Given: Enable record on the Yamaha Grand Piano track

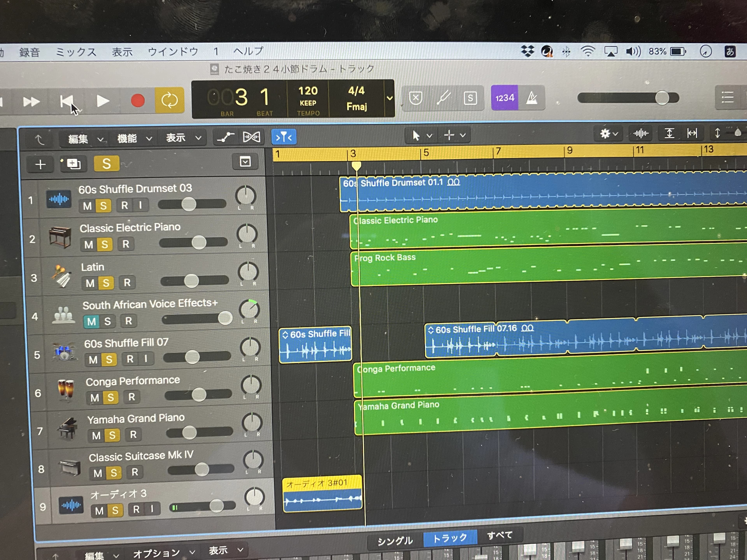Looking at the screenshot, I should (133, 435).
